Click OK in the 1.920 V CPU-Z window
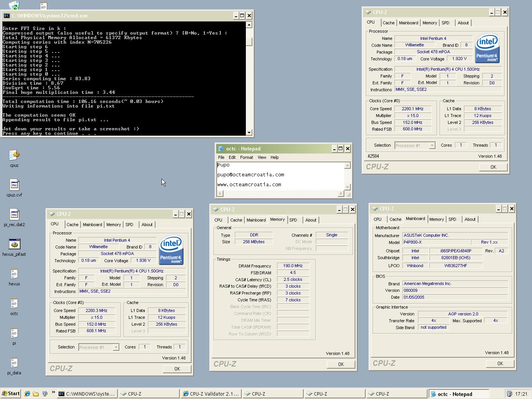The height and width of the screenshot is (399, 532). pos(493,167)
